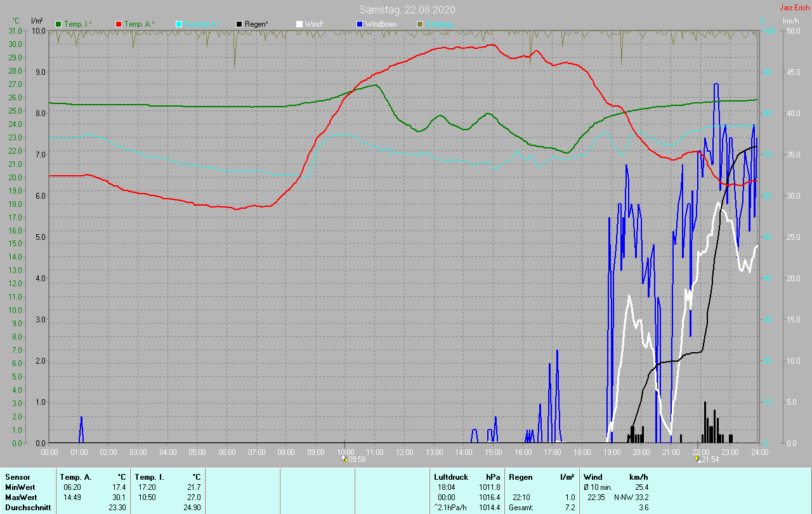Click the Durchschnitt row label
This screenshot has height=514, width=812.
(x=25, y=508)
